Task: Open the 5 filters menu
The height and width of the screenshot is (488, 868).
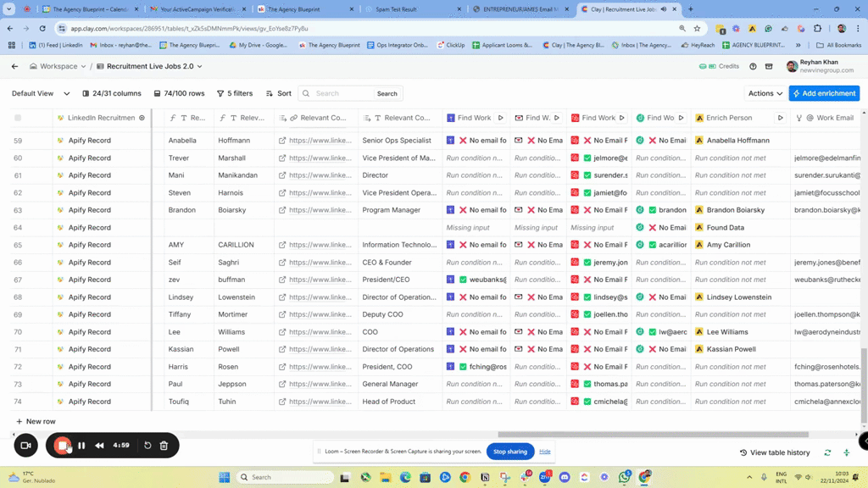Action: (x=235, y=93)
